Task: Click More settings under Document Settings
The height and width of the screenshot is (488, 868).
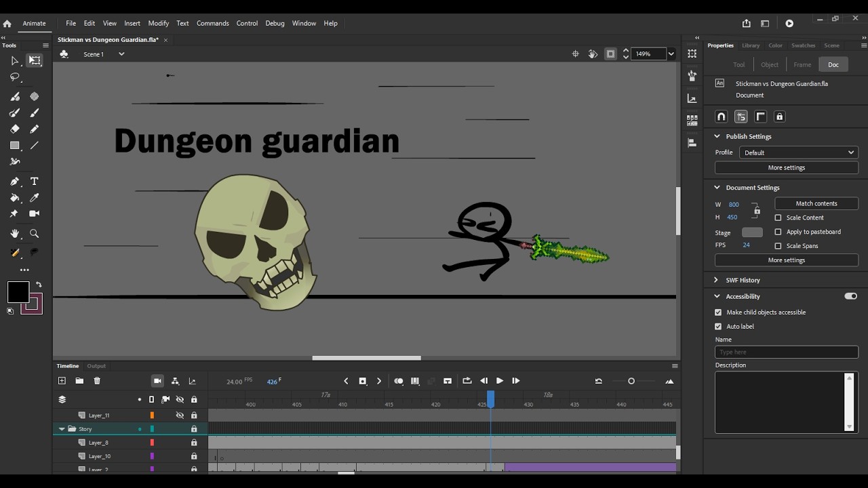Action: [x=787, y=260]
